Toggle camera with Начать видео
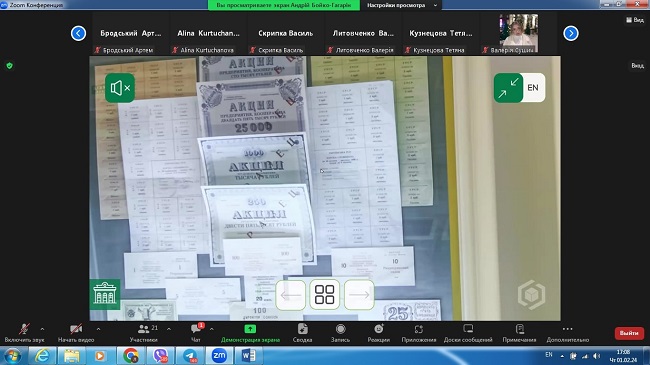650x365 pixels. (76, 333)
